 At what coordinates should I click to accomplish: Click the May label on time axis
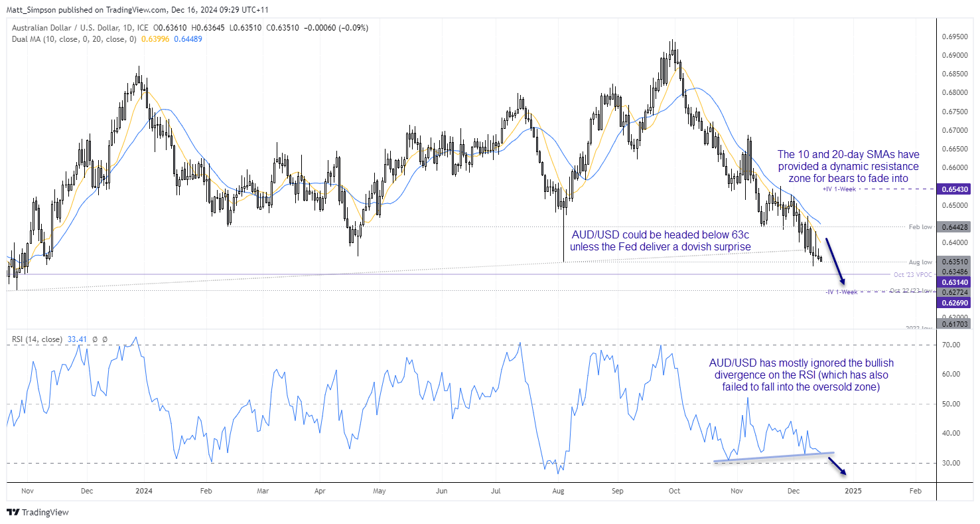coord(380,491)
